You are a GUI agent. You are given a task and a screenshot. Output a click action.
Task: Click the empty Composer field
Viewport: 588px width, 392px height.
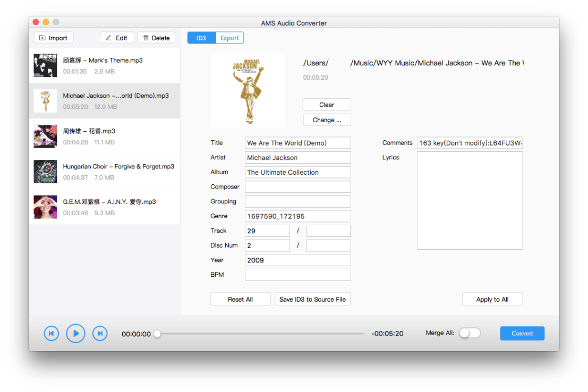coord(298,187)
